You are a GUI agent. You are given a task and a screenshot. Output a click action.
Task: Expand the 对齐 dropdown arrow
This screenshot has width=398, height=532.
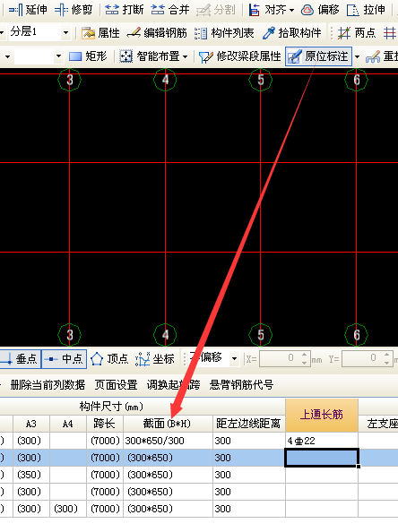click(x=291, y=10)
